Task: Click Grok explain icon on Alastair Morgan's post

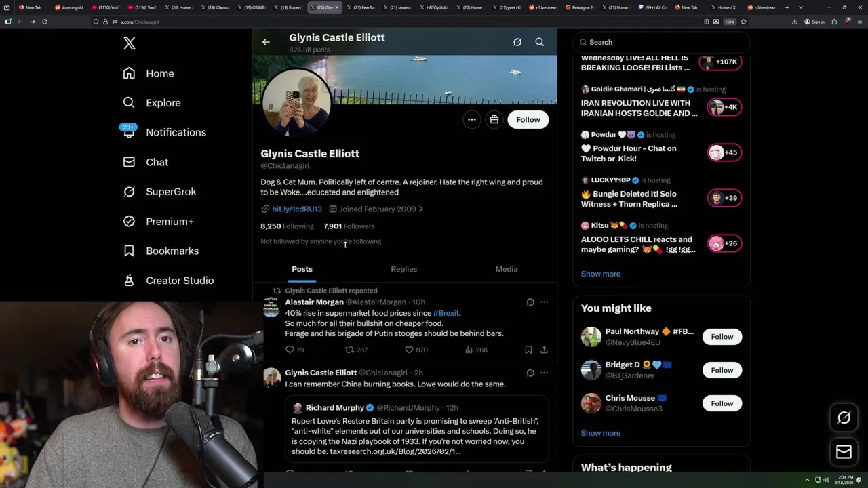Action: click(530, 302)
